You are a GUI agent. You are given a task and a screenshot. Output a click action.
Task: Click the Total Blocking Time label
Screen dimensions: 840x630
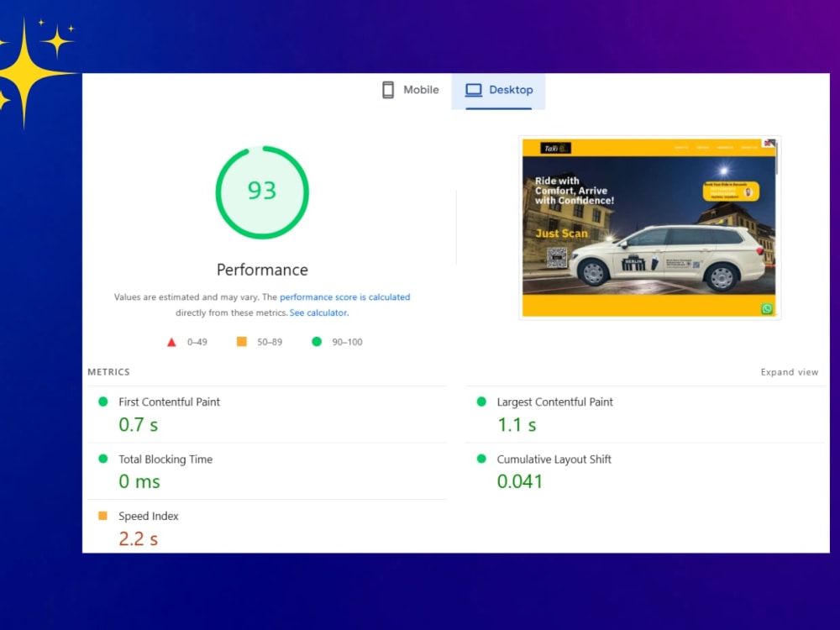point(165,459)
